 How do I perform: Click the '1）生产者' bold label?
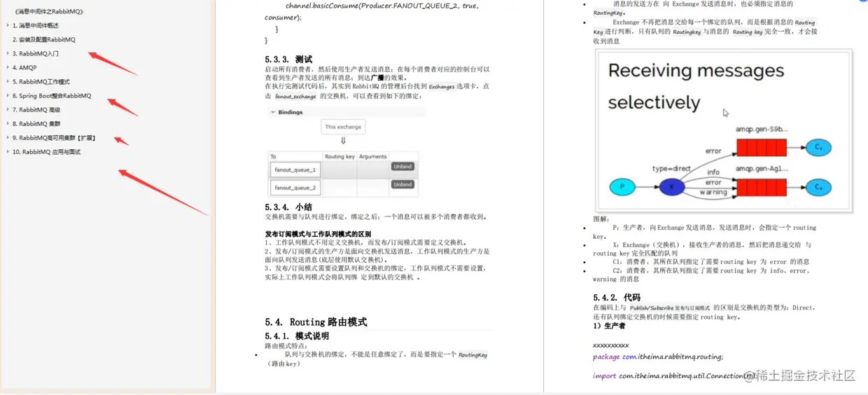coord(609,326)
